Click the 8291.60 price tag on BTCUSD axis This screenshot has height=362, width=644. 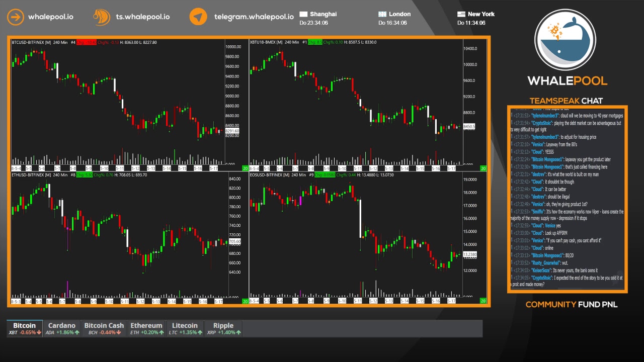pos(232,131)
